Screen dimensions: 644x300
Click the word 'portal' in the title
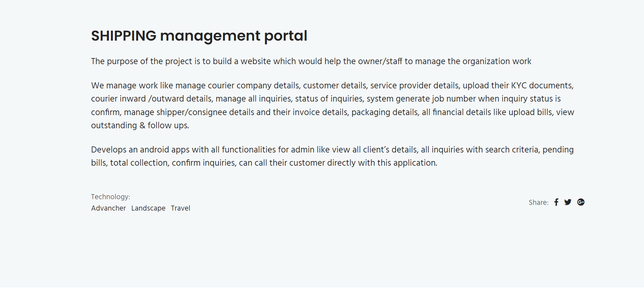tap(285, 36)
